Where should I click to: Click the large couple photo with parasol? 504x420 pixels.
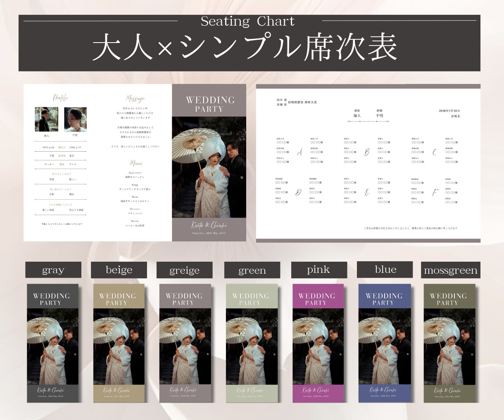tap(209, 167)
